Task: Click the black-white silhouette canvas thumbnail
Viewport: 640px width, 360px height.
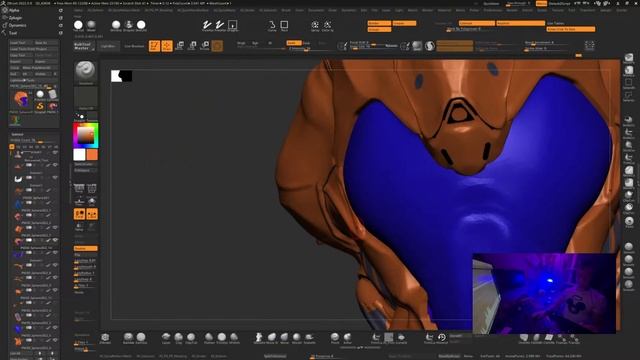Action: coord(122,76)
